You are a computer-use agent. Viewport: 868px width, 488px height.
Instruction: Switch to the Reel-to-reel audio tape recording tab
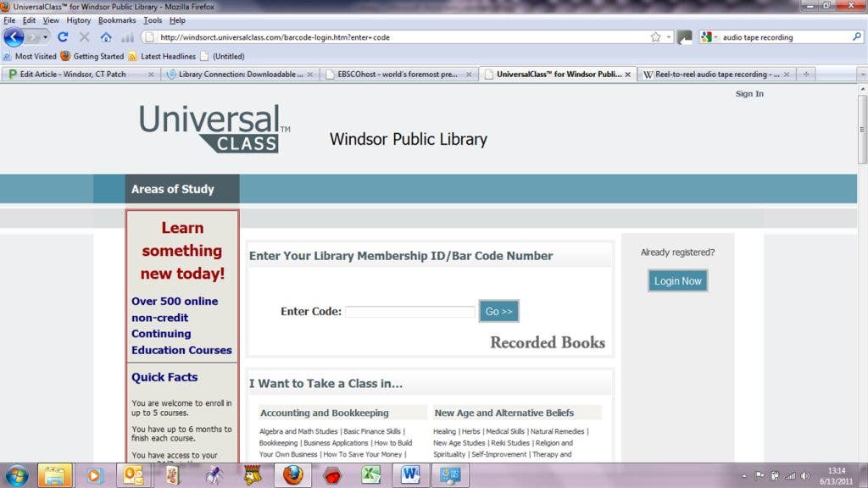point(717,75)
